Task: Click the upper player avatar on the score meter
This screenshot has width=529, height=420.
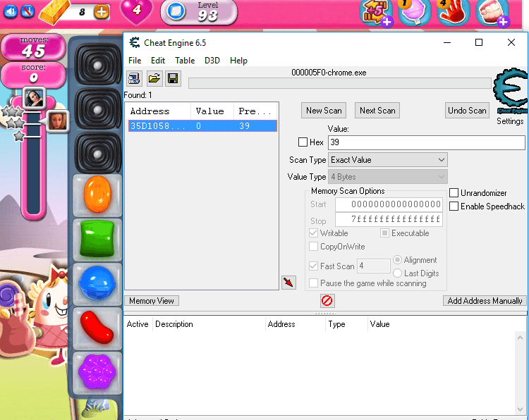Action: pos(34,98)
